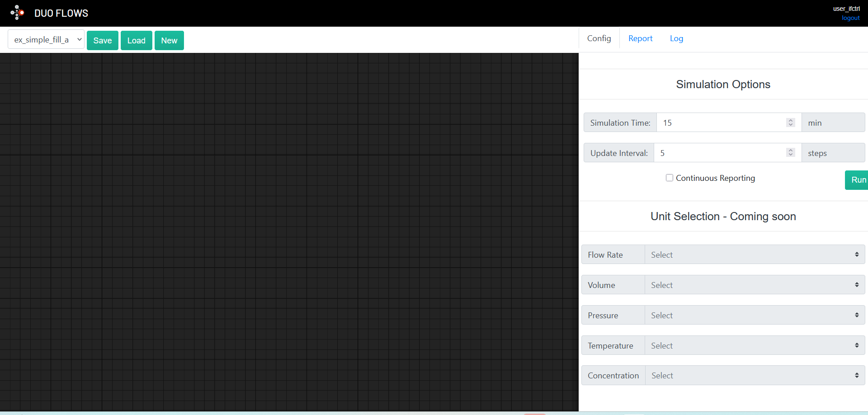The width and height of the screenshot is (868, 415).
Task: Adjust the Simulation Time stepper arrows
Action: tap(790, 123)
